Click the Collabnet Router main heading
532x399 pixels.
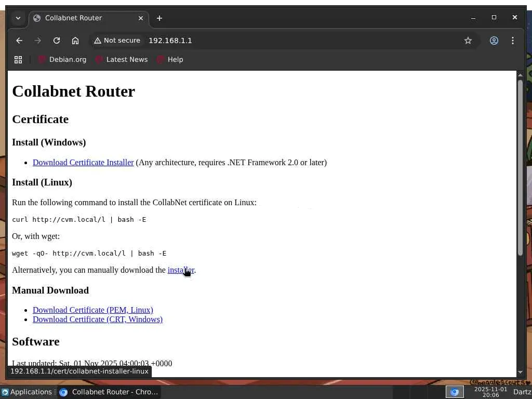(x=74, y=91)
